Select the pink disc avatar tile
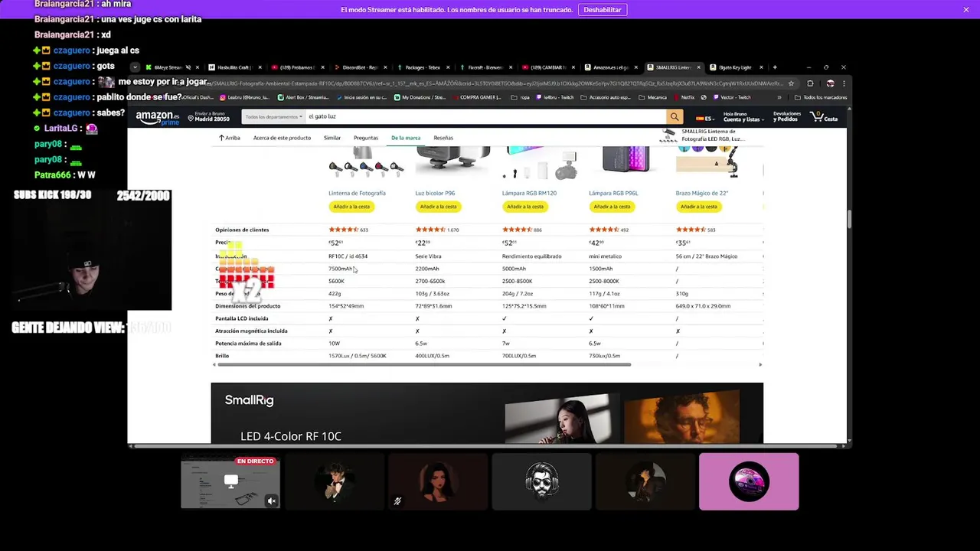Screen dimensions: 980x551 (749, 481)
